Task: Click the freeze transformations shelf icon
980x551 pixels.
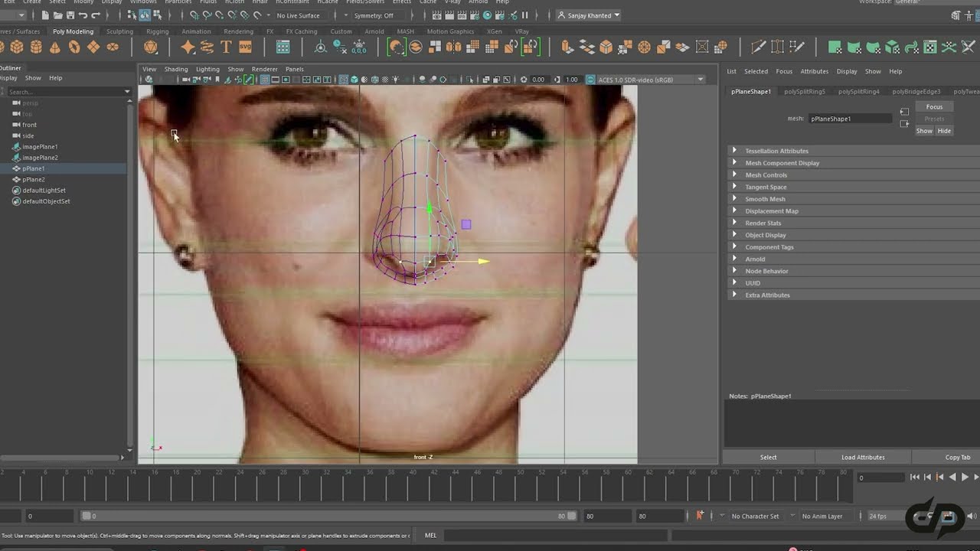Action: point(358,47)
